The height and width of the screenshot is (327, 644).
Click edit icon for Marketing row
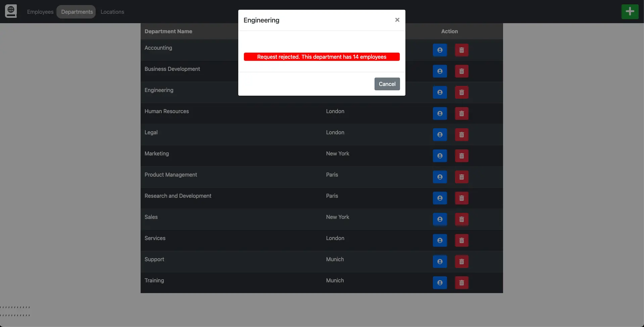[x=440, y=156]
